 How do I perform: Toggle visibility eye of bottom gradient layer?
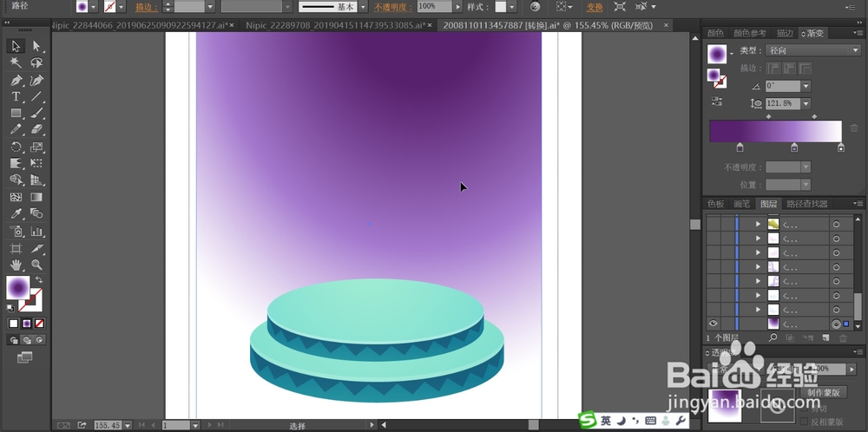click(x=713, y=324)
